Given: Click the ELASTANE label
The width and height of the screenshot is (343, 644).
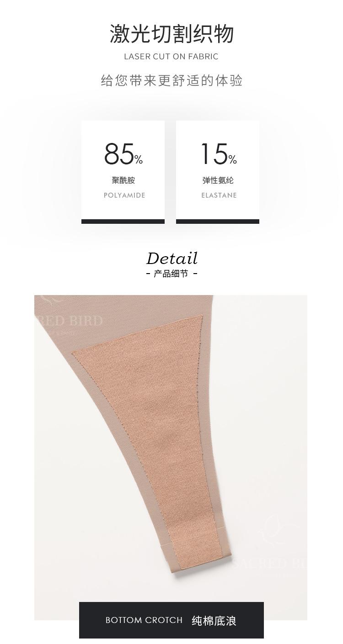Looking at the screenshot, I should pos(219,195).
